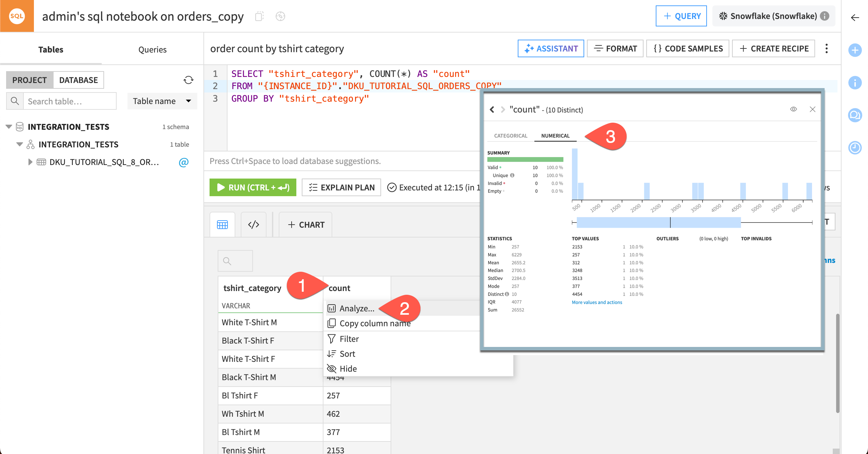Click the Search table input field
The width and height of the screenshot is (868, 454).
point(70,101)
